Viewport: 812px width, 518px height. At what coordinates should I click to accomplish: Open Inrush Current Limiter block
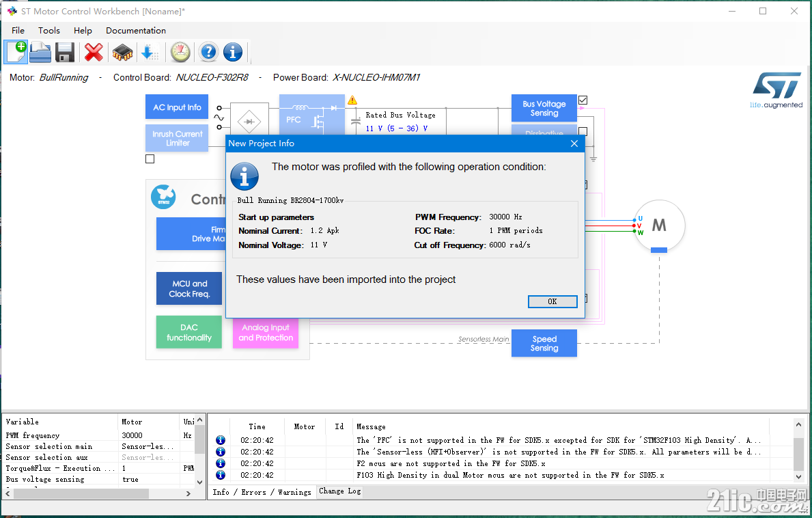pyautogui.click(x=177, y=138)
